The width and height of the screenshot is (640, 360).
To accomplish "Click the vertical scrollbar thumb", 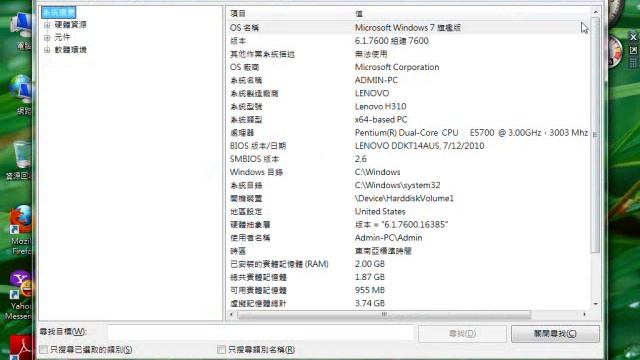I will click(596, 135).
